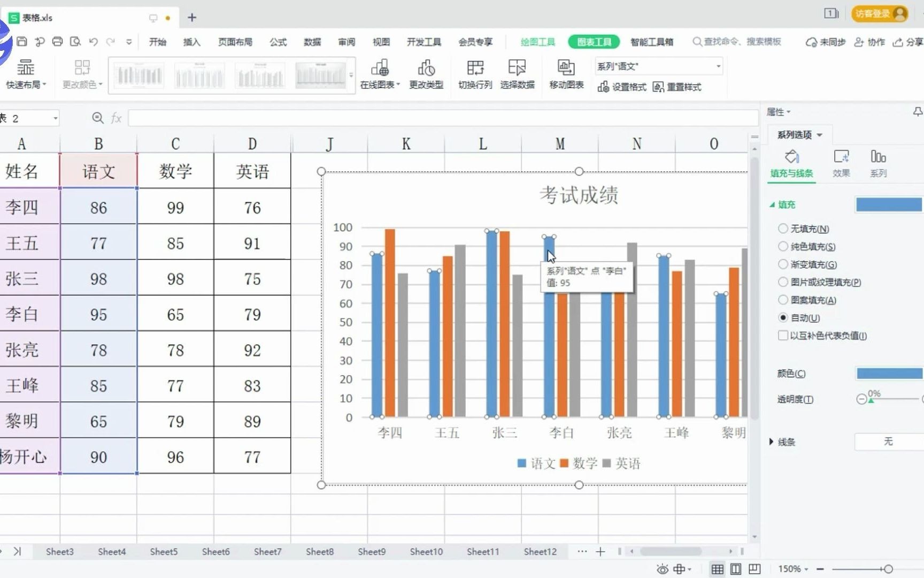Click the pin icon of properties panel
Viewport: 924px width, 578px height.
[x=918, y=111]
